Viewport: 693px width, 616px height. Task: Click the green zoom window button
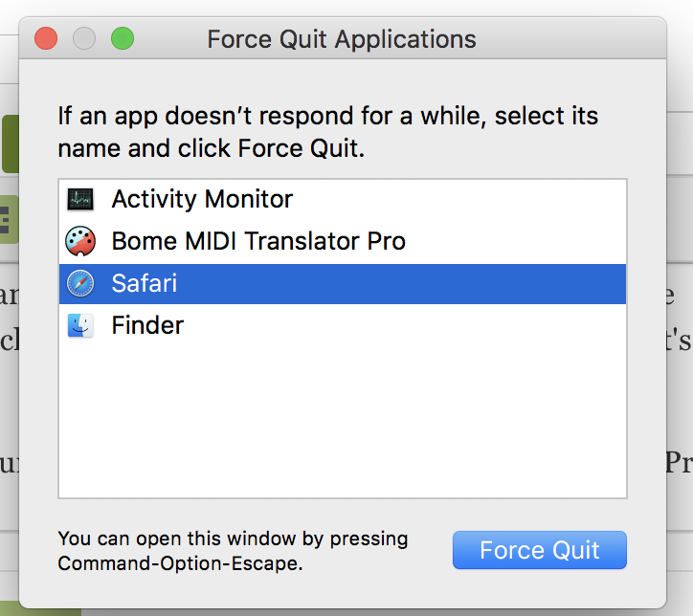pos(123,39)
